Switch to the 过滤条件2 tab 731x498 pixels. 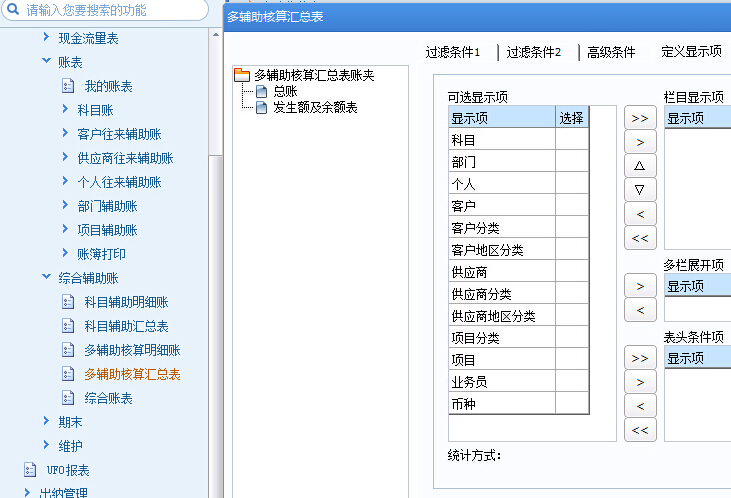coord(534,52)
